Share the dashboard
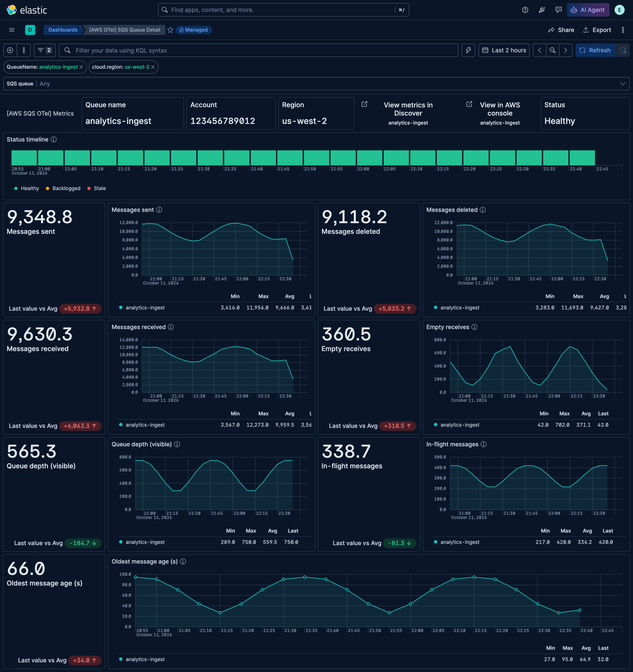The width and height of the screenshot is (633, 672). [561, 30]
